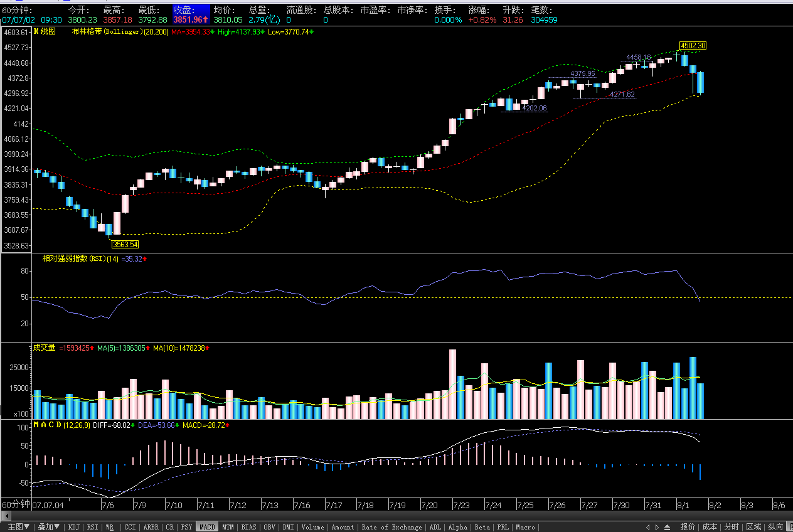Select the ARBR indicator tab
793x532 pixels.
coord(151,528)
